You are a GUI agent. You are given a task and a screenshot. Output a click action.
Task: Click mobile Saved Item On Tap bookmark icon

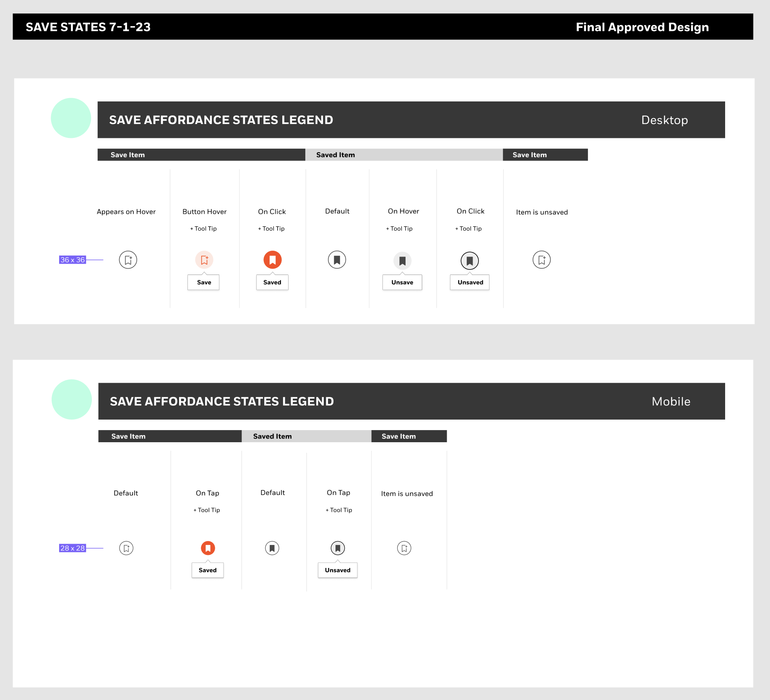tap(338, 548)
